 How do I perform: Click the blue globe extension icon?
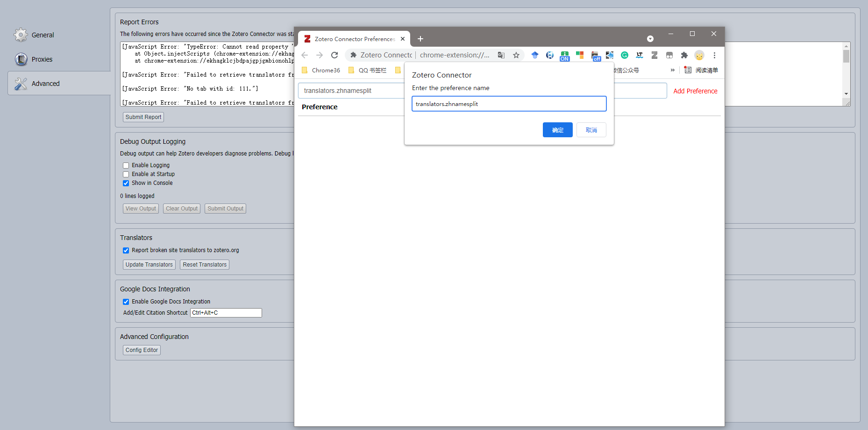click(550, 55)
